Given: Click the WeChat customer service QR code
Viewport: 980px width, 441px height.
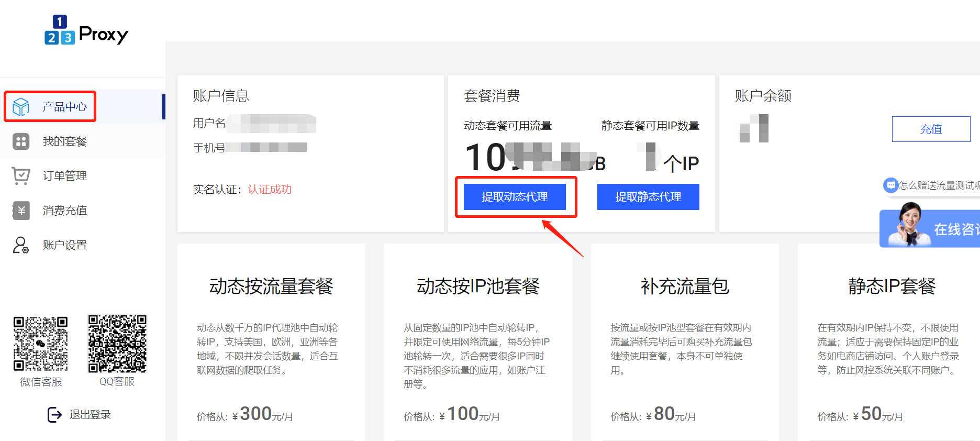Looking at the screenshot, I should (x=41, y=344).
